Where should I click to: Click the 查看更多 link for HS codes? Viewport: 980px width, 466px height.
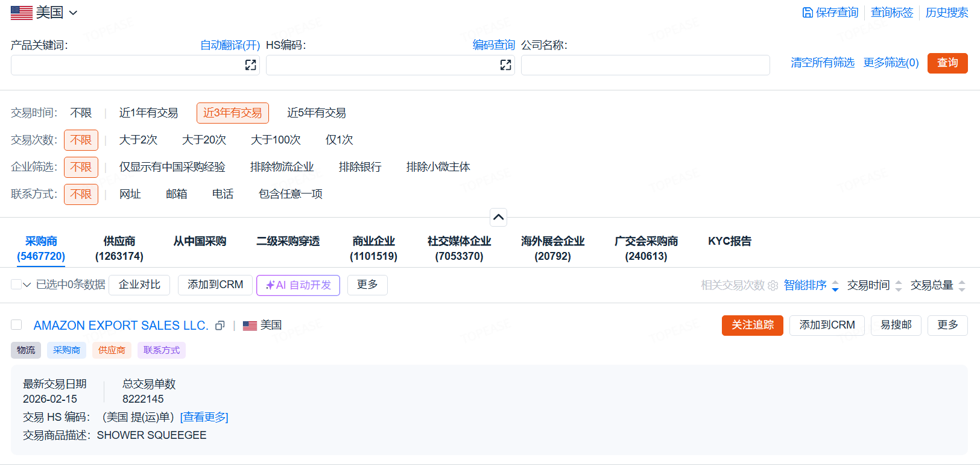[204, 417]
